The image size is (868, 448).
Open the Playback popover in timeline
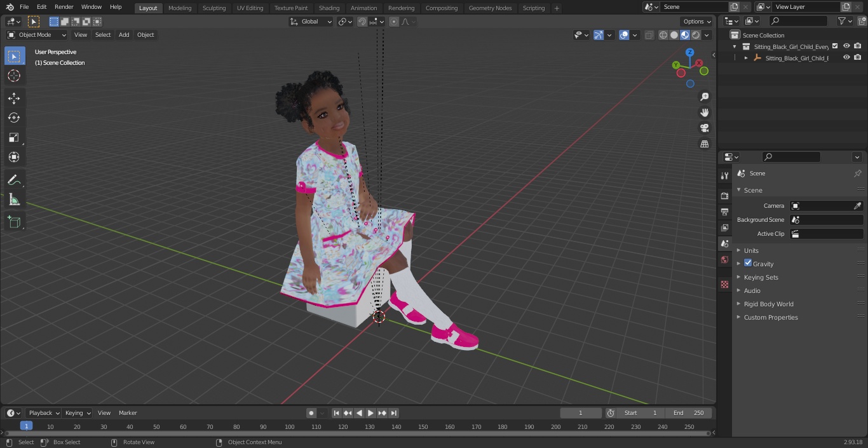coord(43,413)
